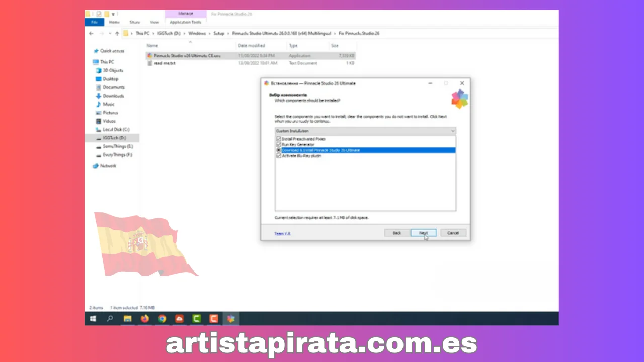The height and width of the screenshot is (362, 644).
Task: Open Videos folder in sidebar
Action: [x=109, y=121]
